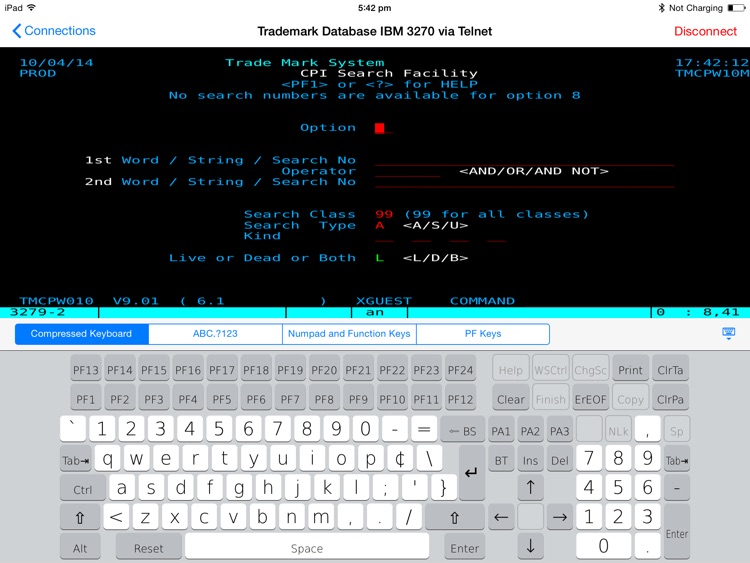
Task: Go back to Connections
Action: 54,31
